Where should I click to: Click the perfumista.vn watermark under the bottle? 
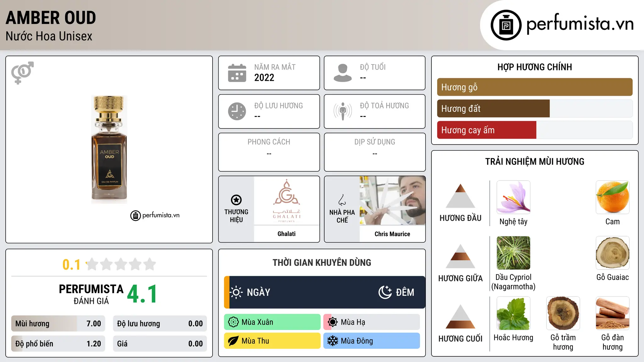[155, 216]
